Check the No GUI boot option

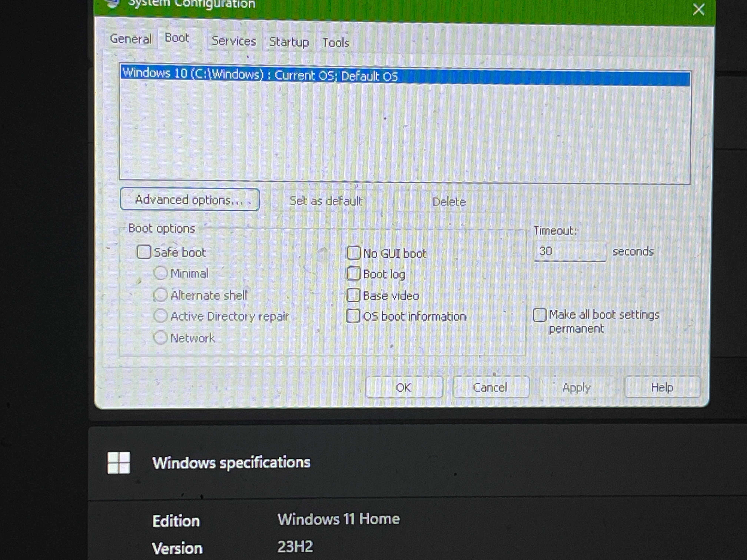point(353,252)
